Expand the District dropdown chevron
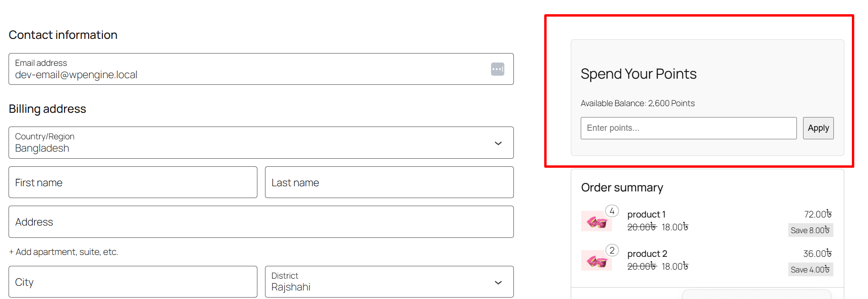The width and height of the screenshot is (868, 299). [498, 282]
